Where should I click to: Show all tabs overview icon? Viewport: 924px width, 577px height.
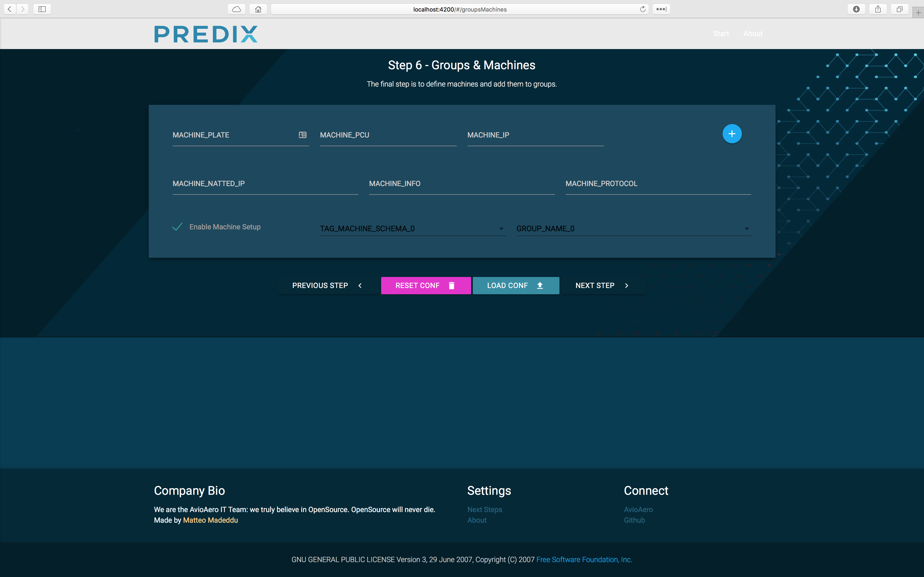point(899,9)
